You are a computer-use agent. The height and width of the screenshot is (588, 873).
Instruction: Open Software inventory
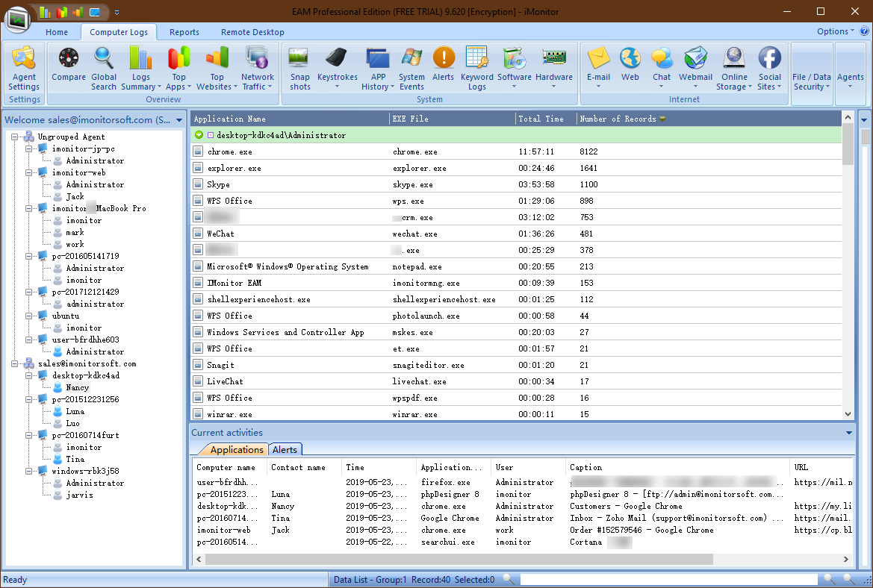pos(514,67)
